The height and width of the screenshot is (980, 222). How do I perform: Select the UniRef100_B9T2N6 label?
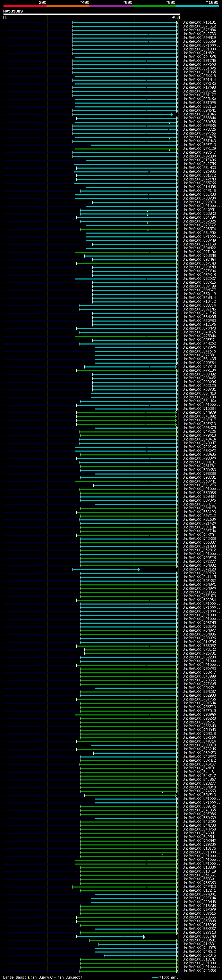tap(199, 60)
